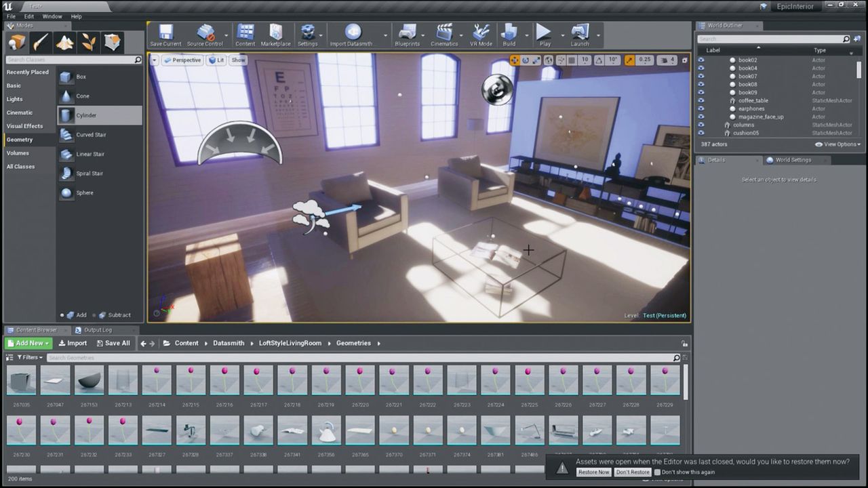This screenshot has height=488, width=868.
Task: Switch to the Paint mode brush icon
Action: pos(41,43)
